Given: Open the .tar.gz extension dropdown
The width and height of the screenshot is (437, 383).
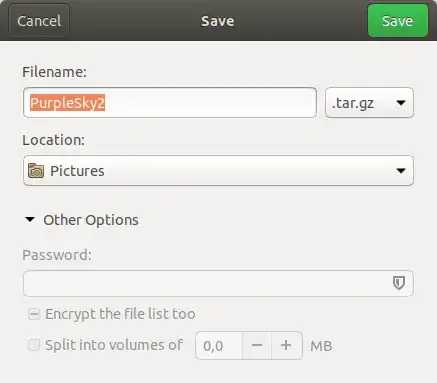Looking at the screenshot, I should [369, 103].
